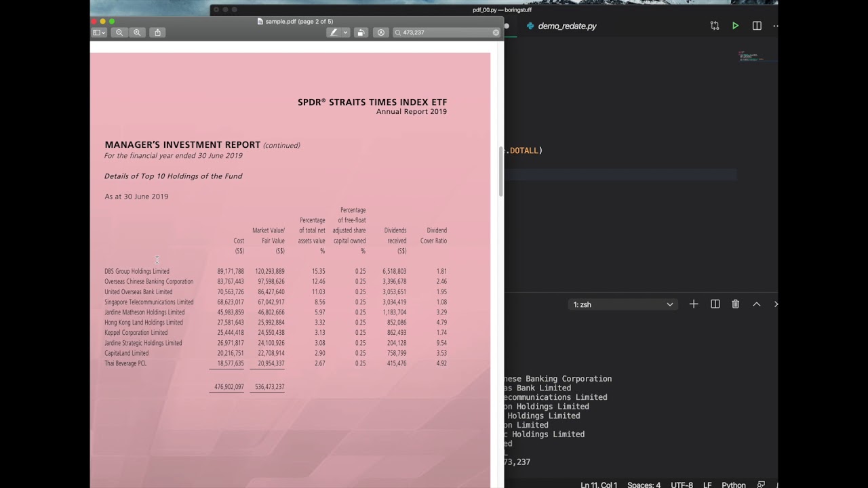
Task: Click the MANAGER'S INVESTMENT REPORT heading
Action: pos(182,144)
